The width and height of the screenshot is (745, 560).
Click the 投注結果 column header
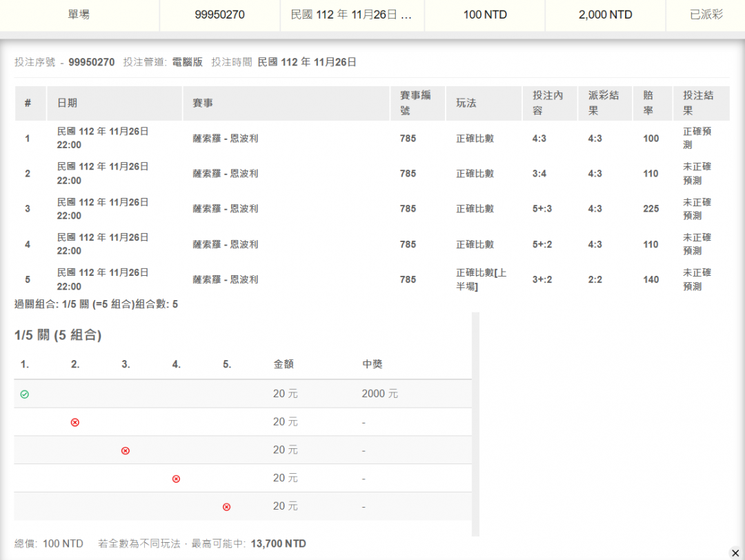(702, 103)
